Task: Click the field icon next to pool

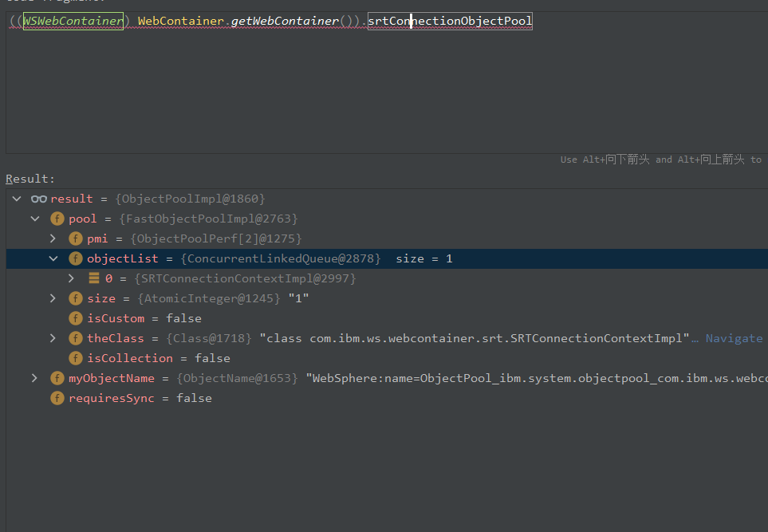Action: coord(57,219)
